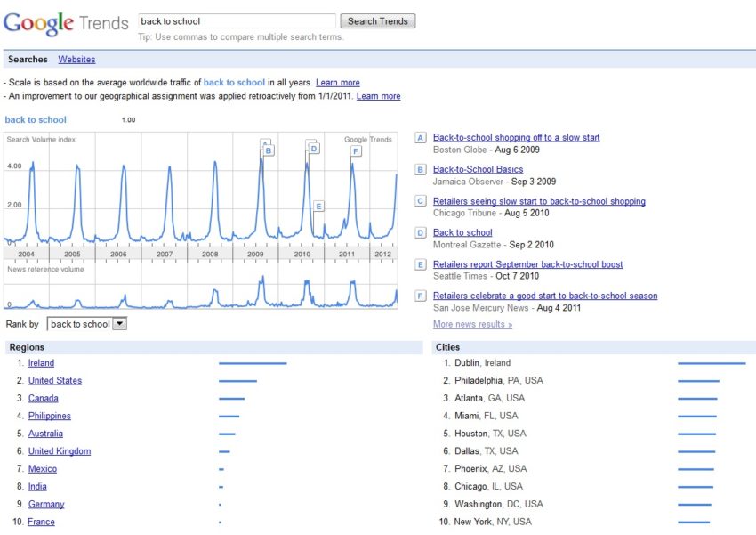Click news marker D icon in legend
Viewport: 756px width, 535px height.
pyautogui.click(x=421, y=233)
